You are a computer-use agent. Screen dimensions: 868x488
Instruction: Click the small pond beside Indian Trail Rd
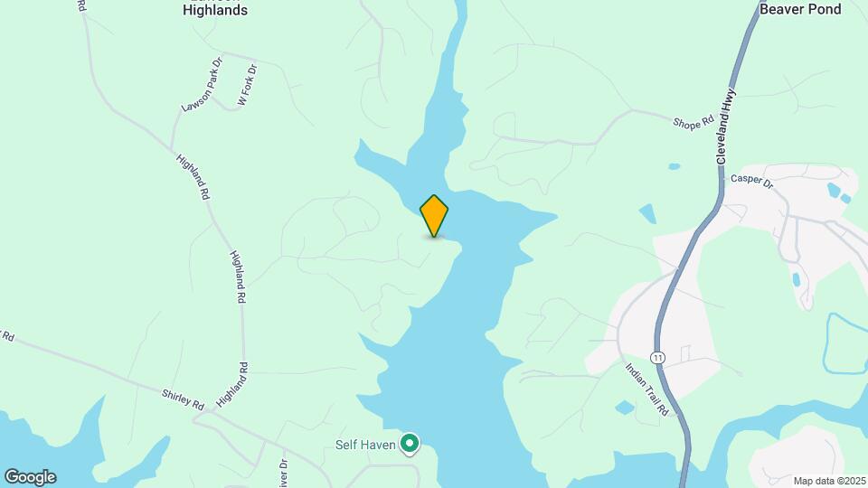[625, 408]
